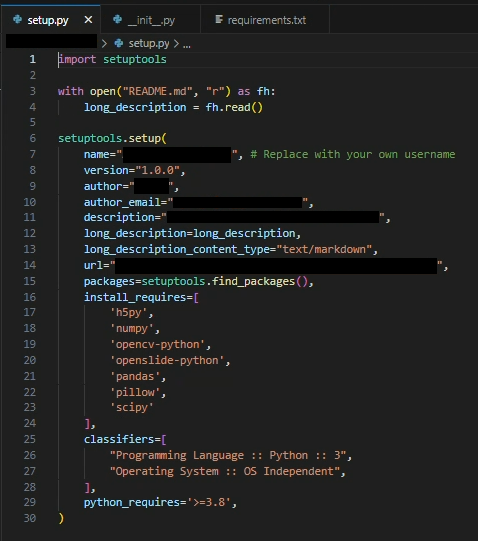Click 'setuptools.setup(' on line 6
This screenshot has height=541, width=478.
pyautogui.click(x=112, y=138)
